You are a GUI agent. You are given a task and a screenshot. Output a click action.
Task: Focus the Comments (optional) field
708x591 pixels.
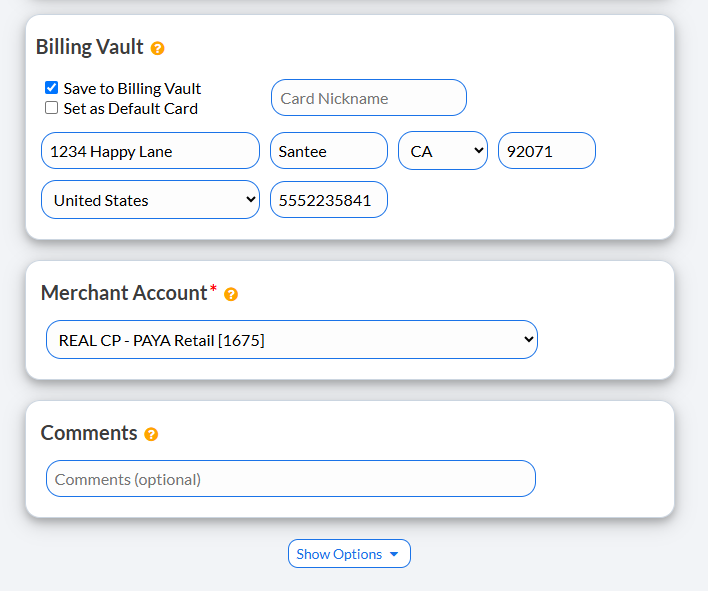(291, 479)
